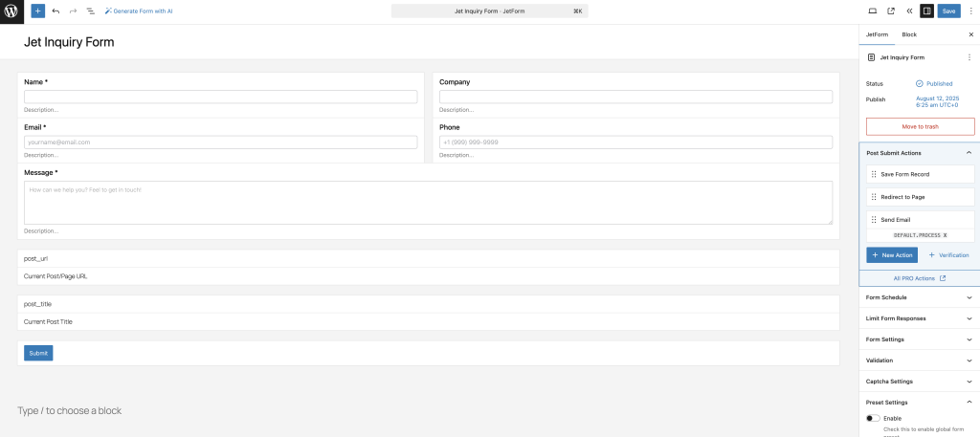Change the Published status

tap(934, 83)
